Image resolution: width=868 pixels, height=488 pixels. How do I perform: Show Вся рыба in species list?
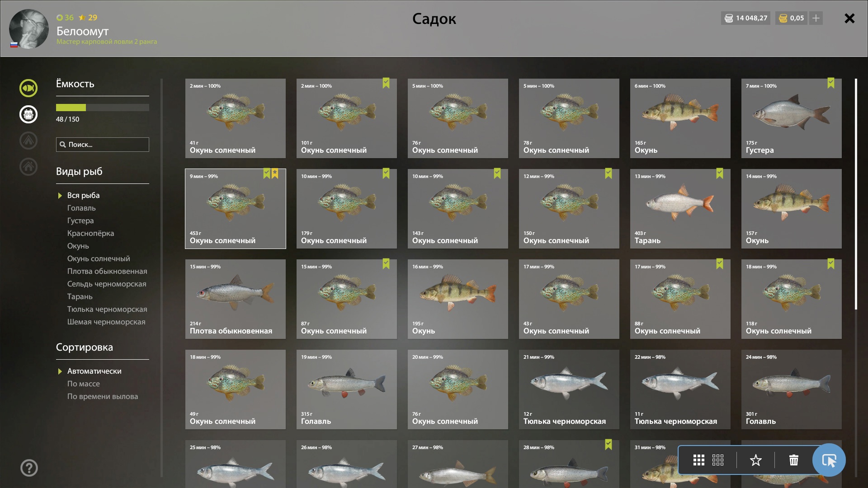84,195
